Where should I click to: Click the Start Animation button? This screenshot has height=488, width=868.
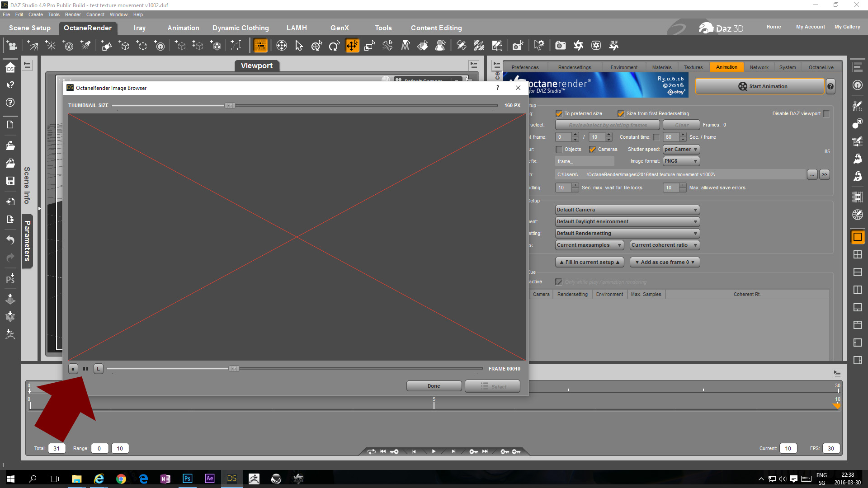coord(759,86)
